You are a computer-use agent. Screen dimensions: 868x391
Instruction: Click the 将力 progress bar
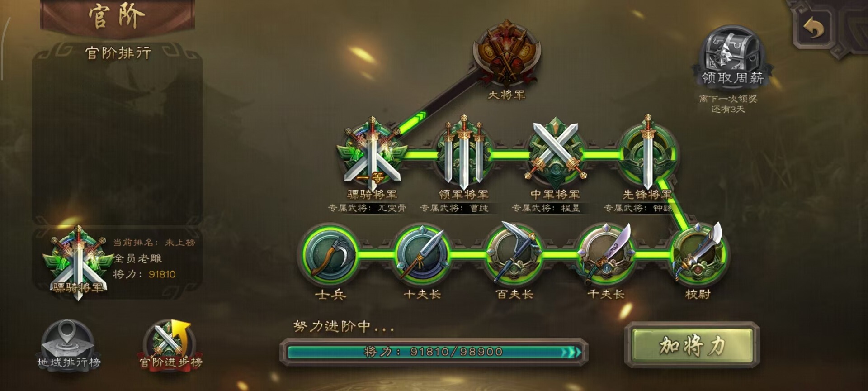coord(434,352)
